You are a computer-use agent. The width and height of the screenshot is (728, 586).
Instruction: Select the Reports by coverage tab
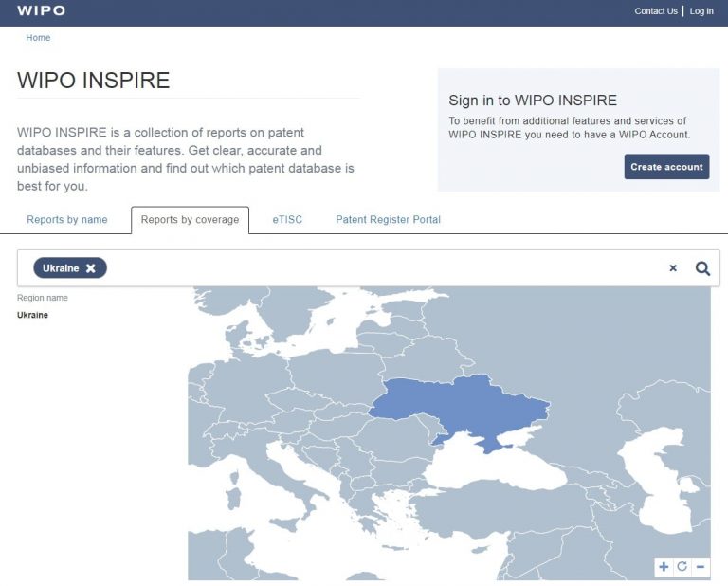[x=190, y=220]
